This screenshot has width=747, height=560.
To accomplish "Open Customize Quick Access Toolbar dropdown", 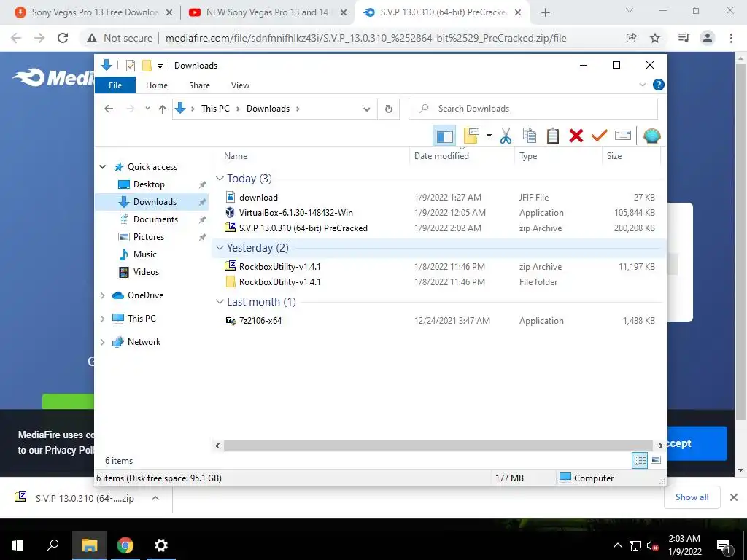I will [160, 66].
